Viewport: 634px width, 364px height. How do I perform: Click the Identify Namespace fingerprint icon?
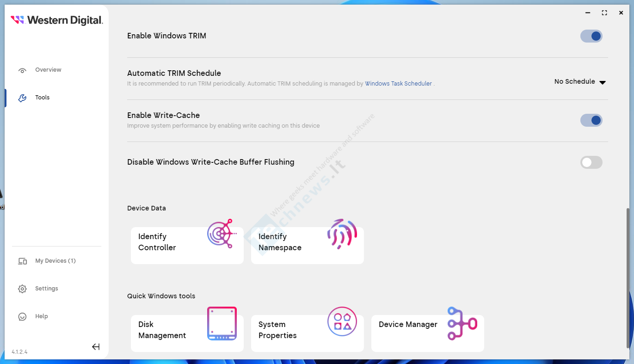pyautogui.click(x=342, y=234)
